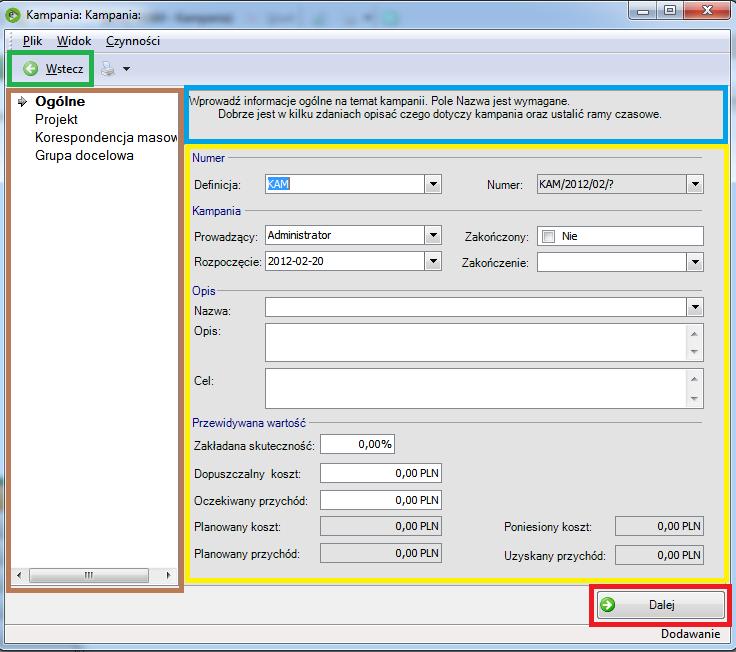Image resolution: width=736 pixels, height=652 pixels.
Task: Click the Wstecz back button
Action: 53,69
